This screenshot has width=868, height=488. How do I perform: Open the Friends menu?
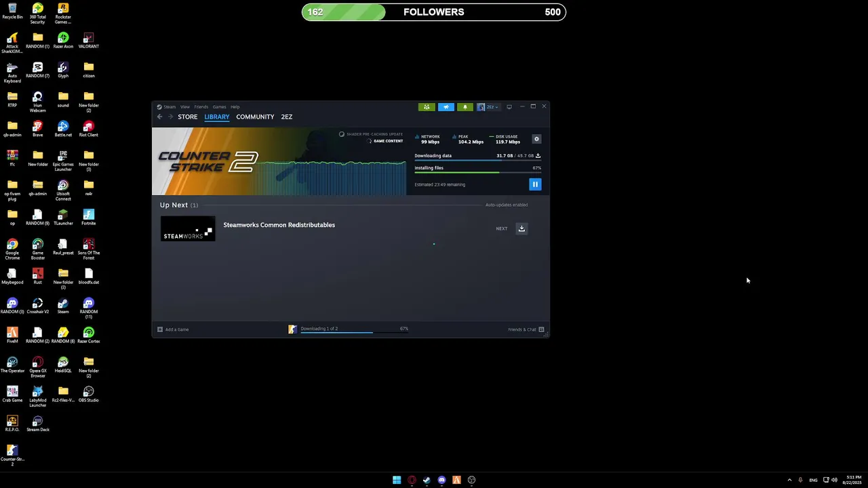201,107
